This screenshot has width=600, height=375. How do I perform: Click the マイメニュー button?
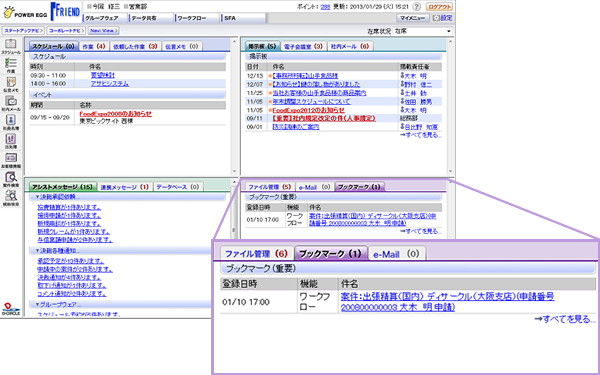pyautogui.click(x=413, y=18)
